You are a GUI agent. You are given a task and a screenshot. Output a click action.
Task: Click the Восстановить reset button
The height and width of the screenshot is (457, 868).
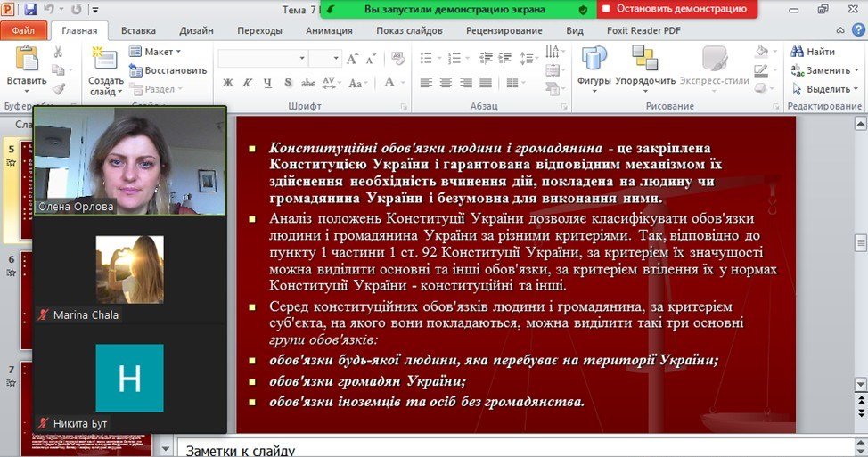click(168, 70)
